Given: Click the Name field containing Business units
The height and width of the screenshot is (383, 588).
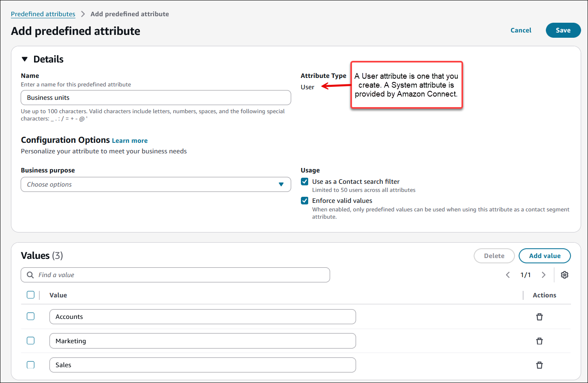Looking at the screenshot, I should [x=156, y=98].
